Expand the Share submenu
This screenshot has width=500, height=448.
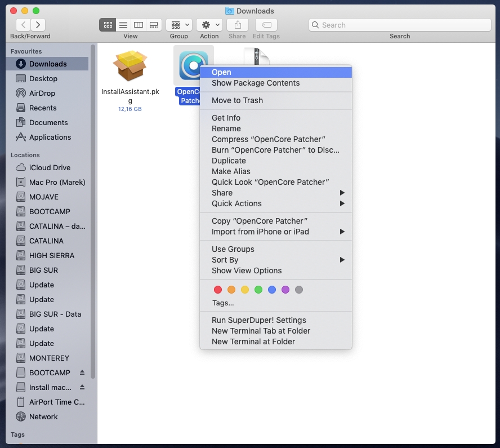coord(276,193)
